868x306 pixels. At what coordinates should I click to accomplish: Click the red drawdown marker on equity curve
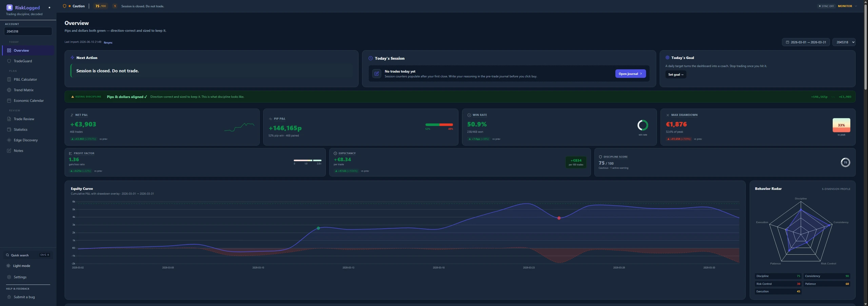(559, 218)
